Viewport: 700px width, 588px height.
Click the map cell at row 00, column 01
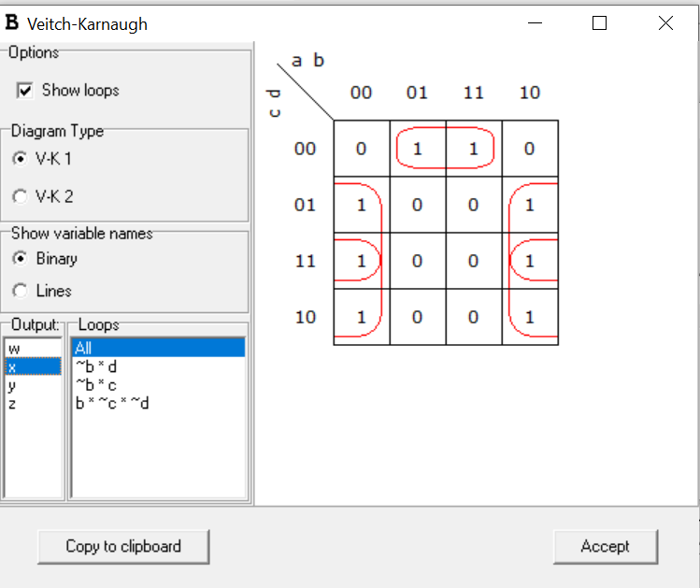(418, 149)
